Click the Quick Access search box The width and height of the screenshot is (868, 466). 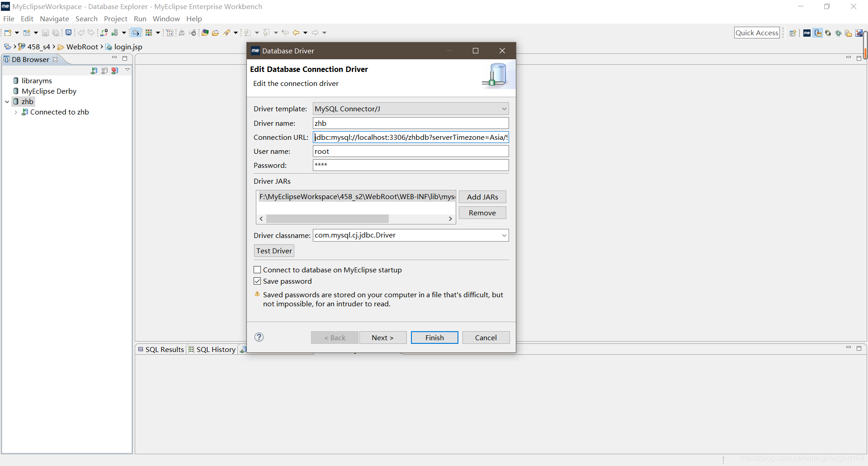pos(757,33)
